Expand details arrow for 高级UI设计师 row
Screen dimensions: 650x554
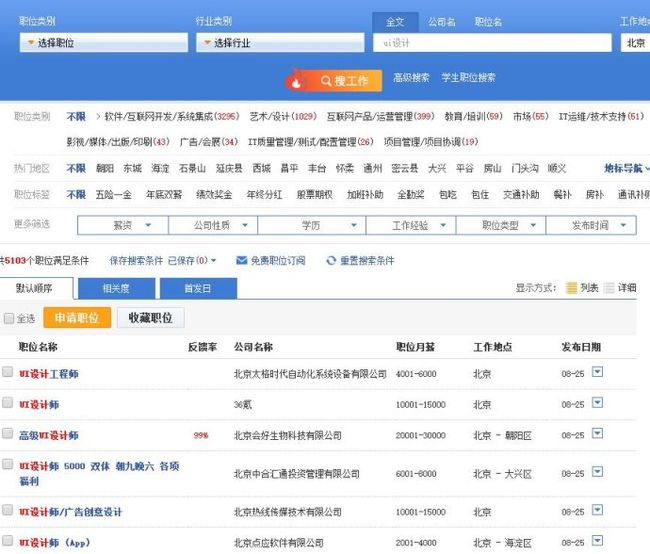coord(597,433)
